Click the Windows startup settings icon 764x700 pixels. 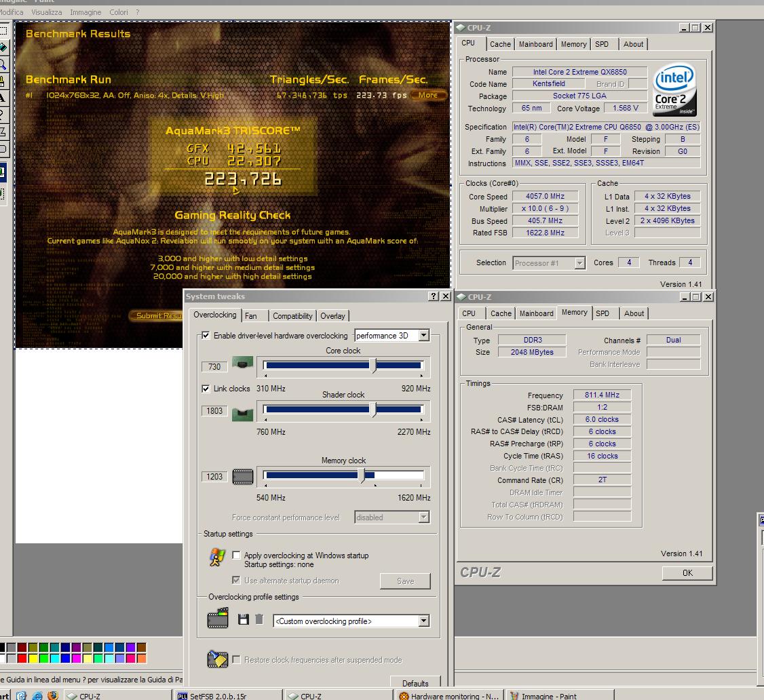point(217,558)
